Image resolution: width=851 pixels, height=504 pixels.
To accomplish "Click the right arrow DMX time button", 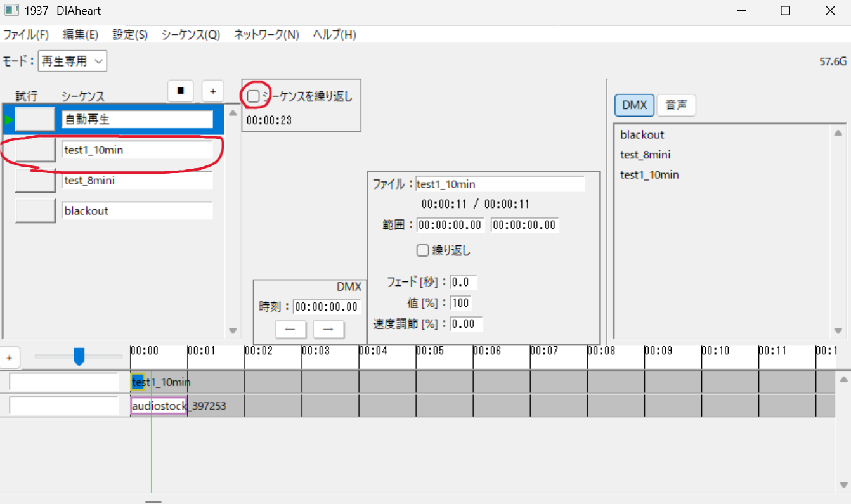I will pos(328,330).
